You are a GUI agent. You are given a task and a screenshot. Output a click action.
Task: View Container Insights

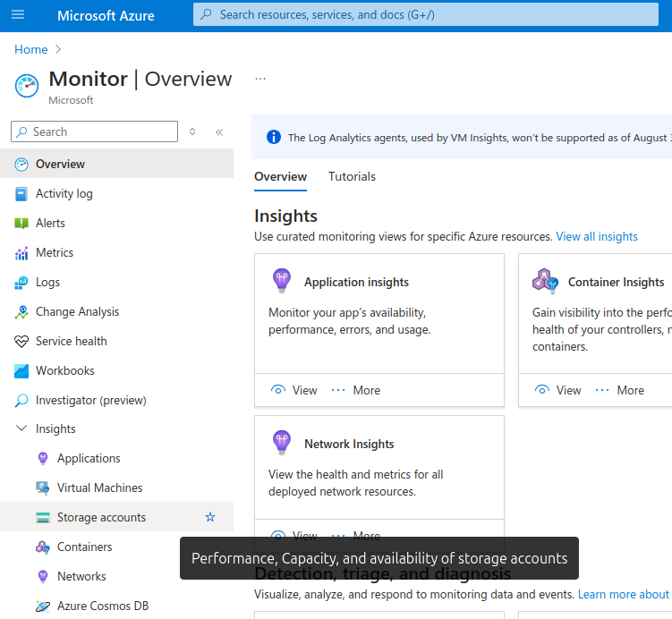[558, 390]
